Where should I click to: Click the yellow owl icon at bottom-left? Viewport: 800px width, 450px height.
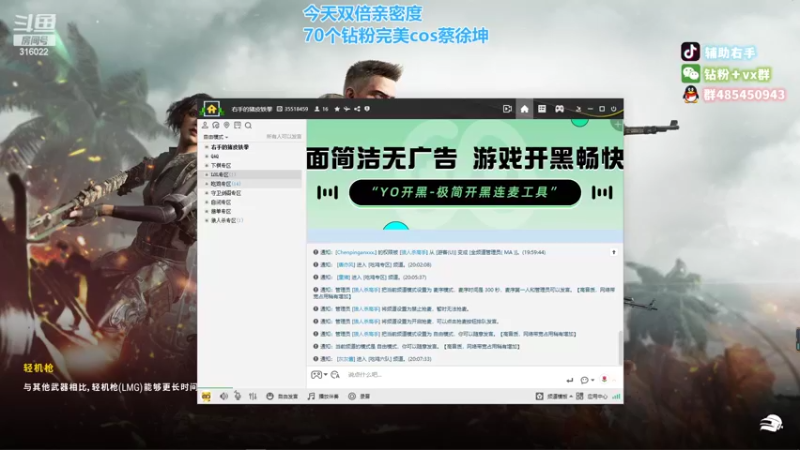[x=206, y=396]
